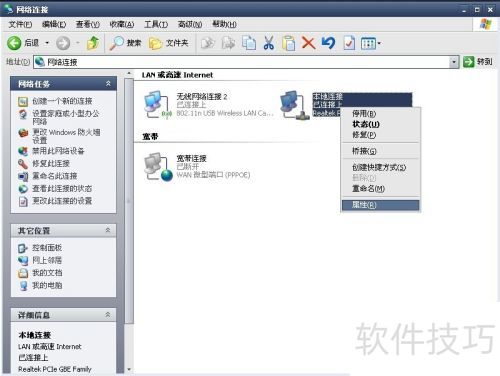Click the red Delete X icon

pos(309,43)
